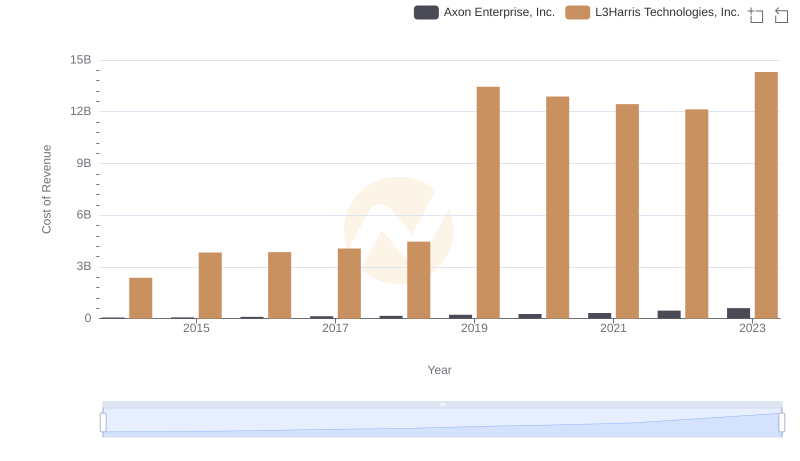This screenshot has height=461, width=800.
Task: Click the 12B y-axis label
Action: pos(81,112)
